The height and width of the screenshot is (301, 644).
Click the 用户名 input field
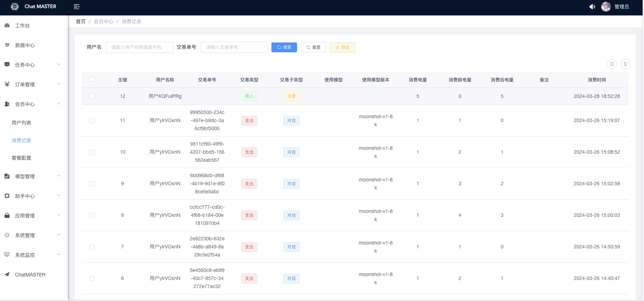coord(139,47)
